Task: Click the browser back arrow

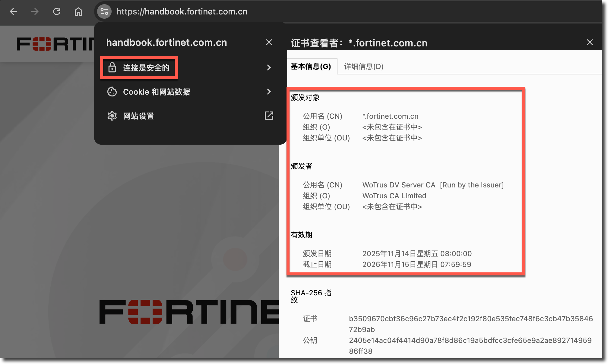Action: pyautogui.click(x=13, y=11)
